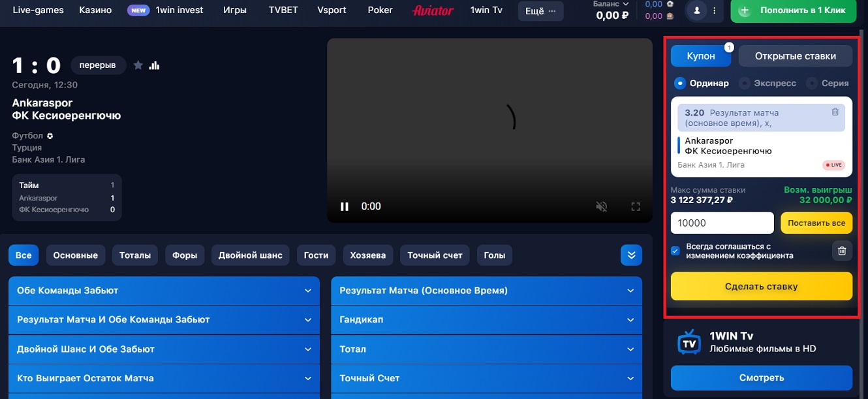Collapse Двойной Шанс И Обе Забьют market
The image size is (868, 399).
(x=164, y=349)
